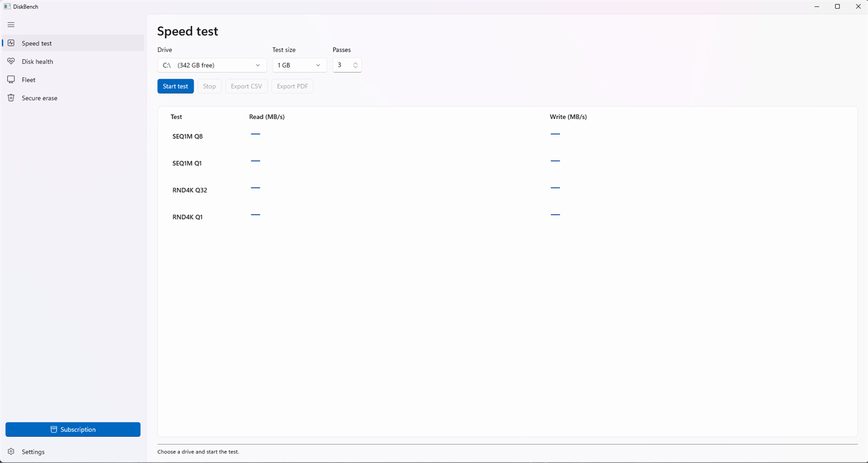Click the Settings gear icon
The height and width of the screenshot is (463, 868).
pyautogui.click(x=11, y=452)
